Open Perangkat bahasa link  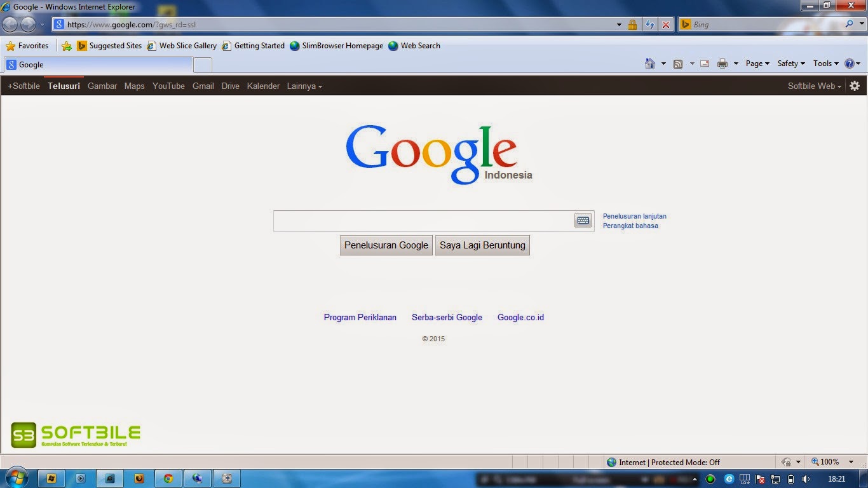(x=630, y=226)
